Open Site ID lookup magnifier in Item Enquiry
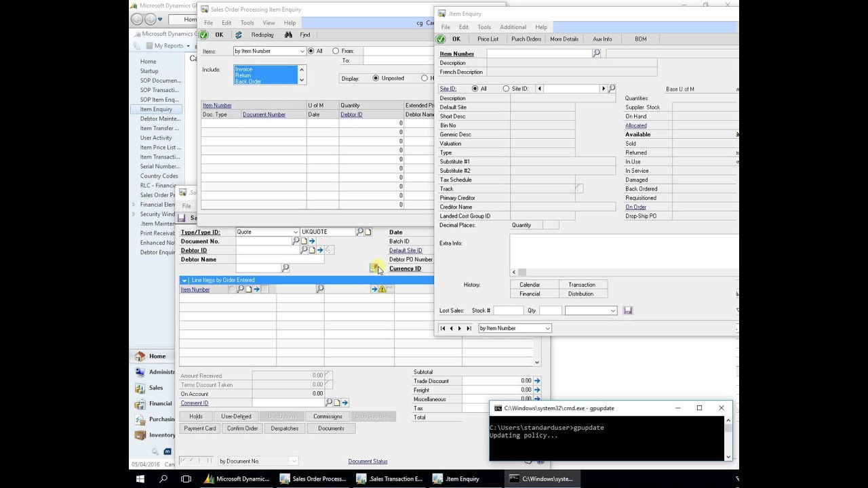The image size is (868, 488). point(612,89)
